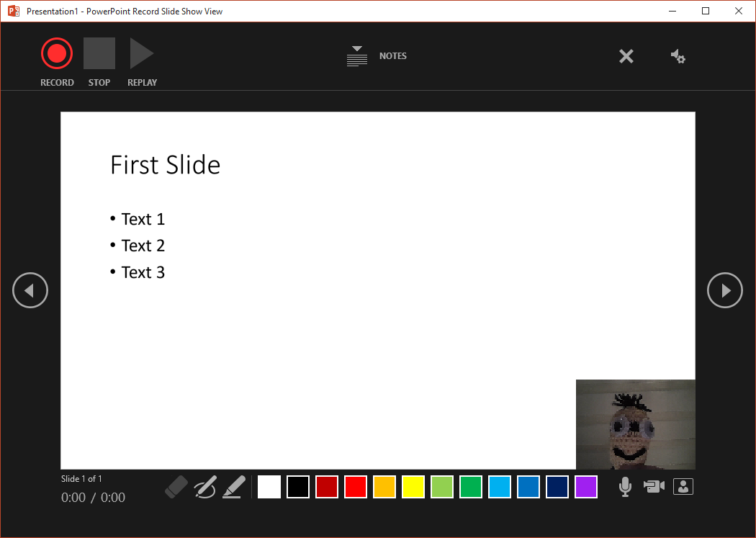Toggle the camera preview display
The image size is (756, 538).
click(x=683, y=487)
